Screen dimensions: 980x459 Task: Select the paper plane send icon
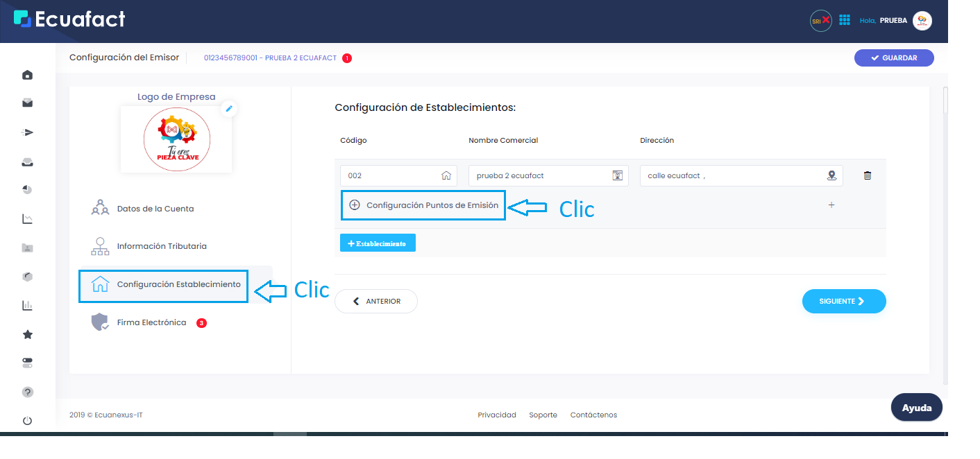tap(28, 132)
